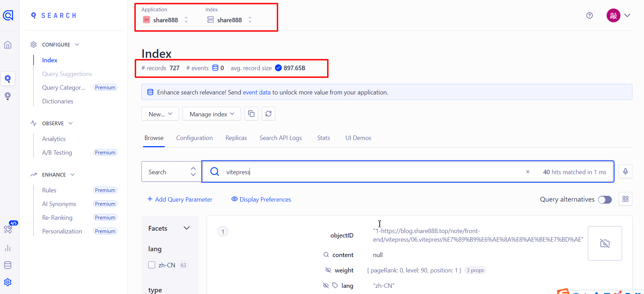The width and height of the screenshot is (644, 294).
Task: Click the microphone voice search button
Action: (626, 171)
